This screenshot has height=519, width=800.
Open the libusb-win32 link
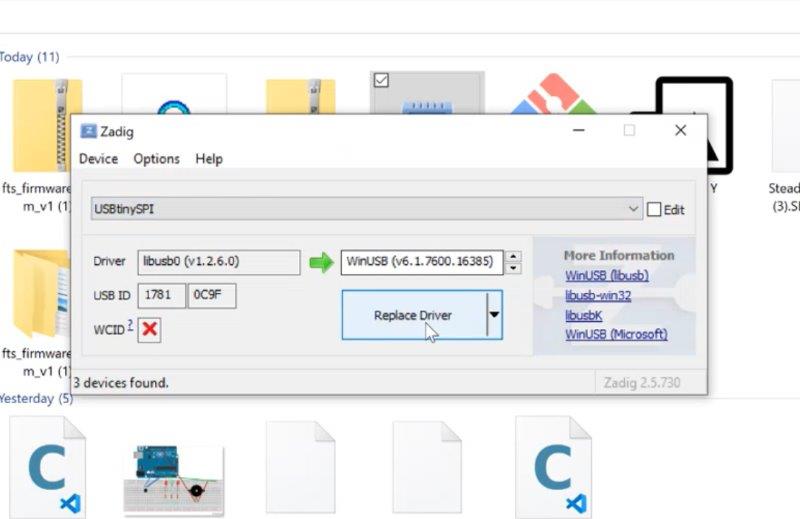click(x=598, y=295)
